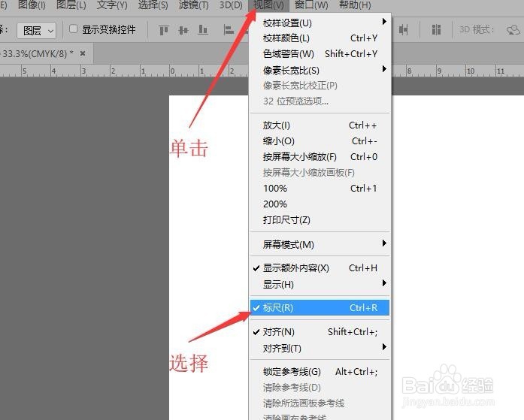This screenshot has width=524, height=420.
Task: Expand the 像素长宽比(S) submenu
Action: (320, 70)
